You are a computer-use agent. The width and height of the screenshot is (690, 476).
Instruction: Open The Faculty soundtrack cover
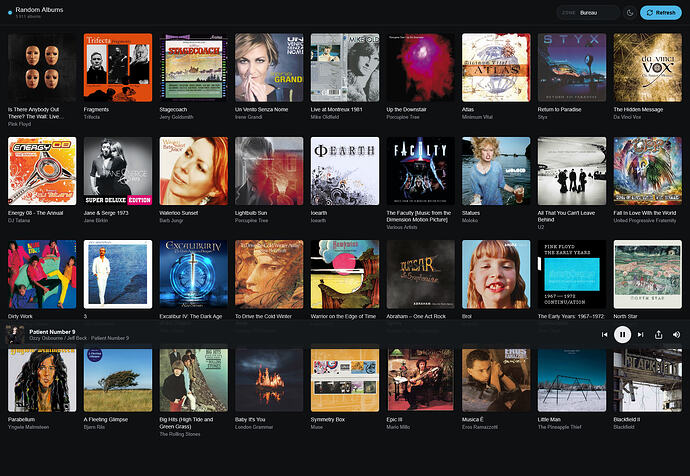[421, 171]
